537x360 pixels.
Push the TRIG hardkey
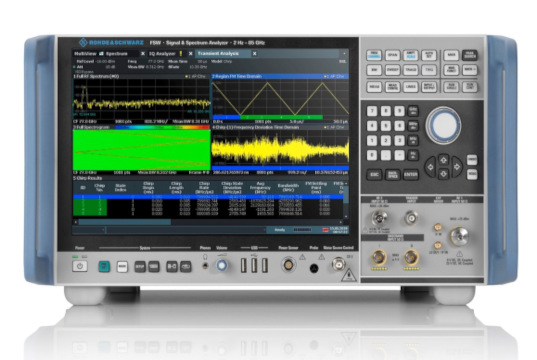point(428,70)
